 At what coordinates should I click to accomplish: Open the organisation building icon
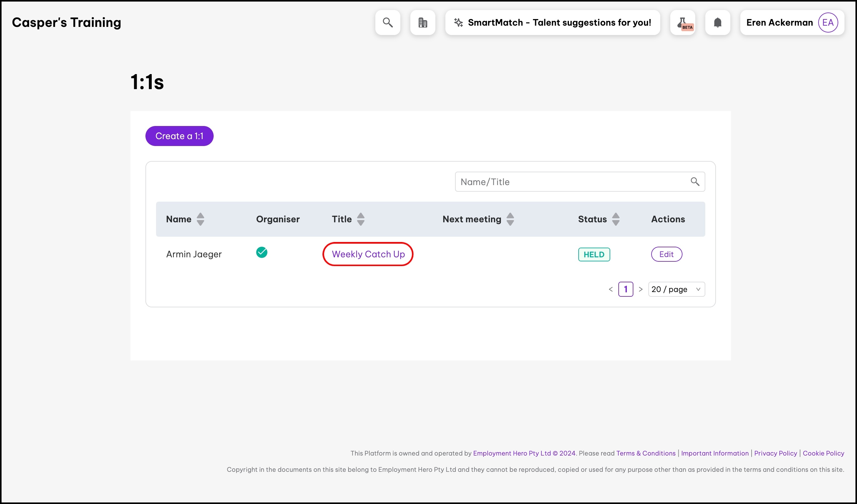423,23
